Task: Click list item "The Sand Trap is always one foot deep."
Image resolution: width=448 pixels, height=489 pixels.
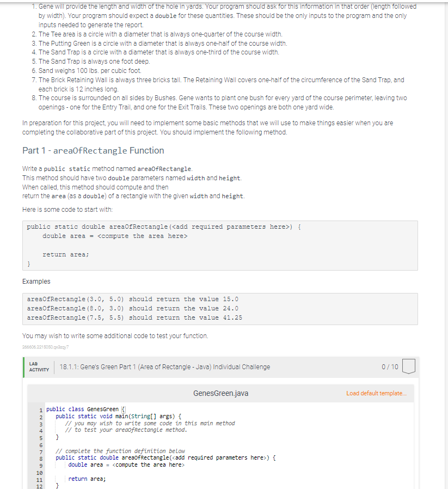Action: click(x=94, y=62)
